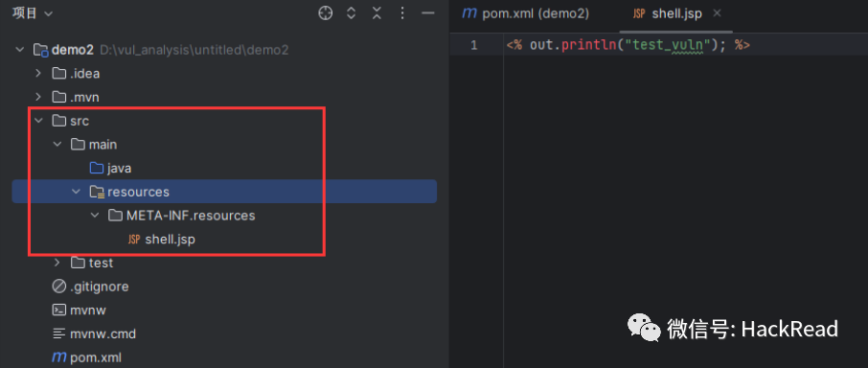The width and height of the screenshot is (868, 368).
Task: Select the demo2 module folder icon
Action: tap(41, 50)
